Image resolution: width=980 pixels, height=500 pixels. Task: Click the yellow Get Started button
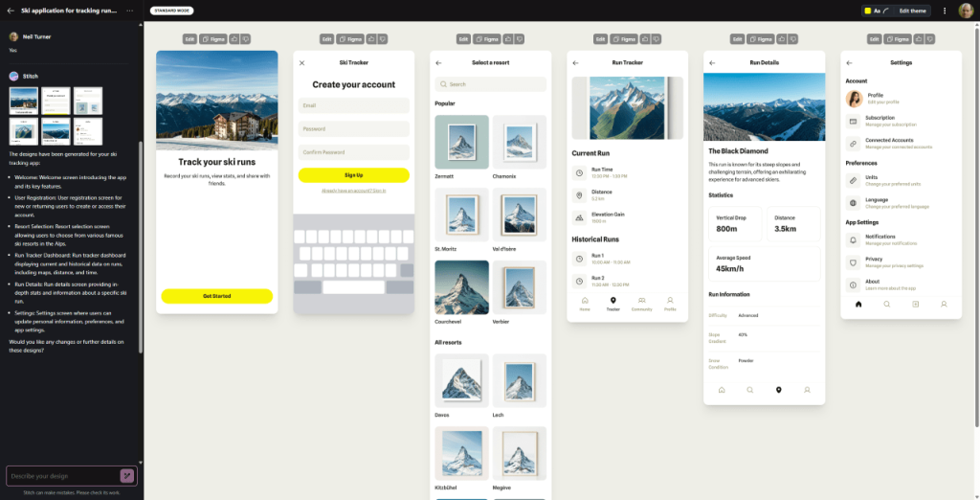click(217, 296)
